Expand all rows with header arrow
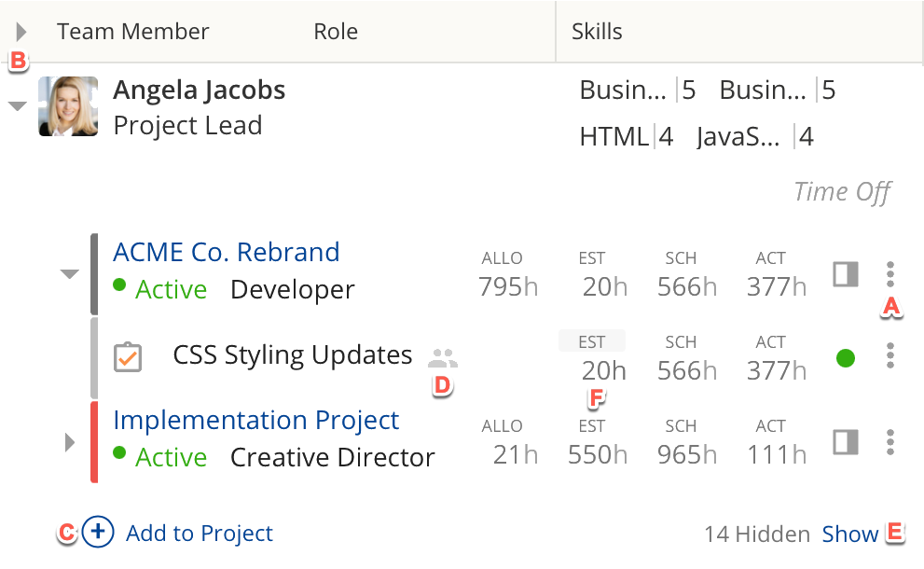Viewport: 924px width, 569px height. pyautogui.click(x=21, y=33)
